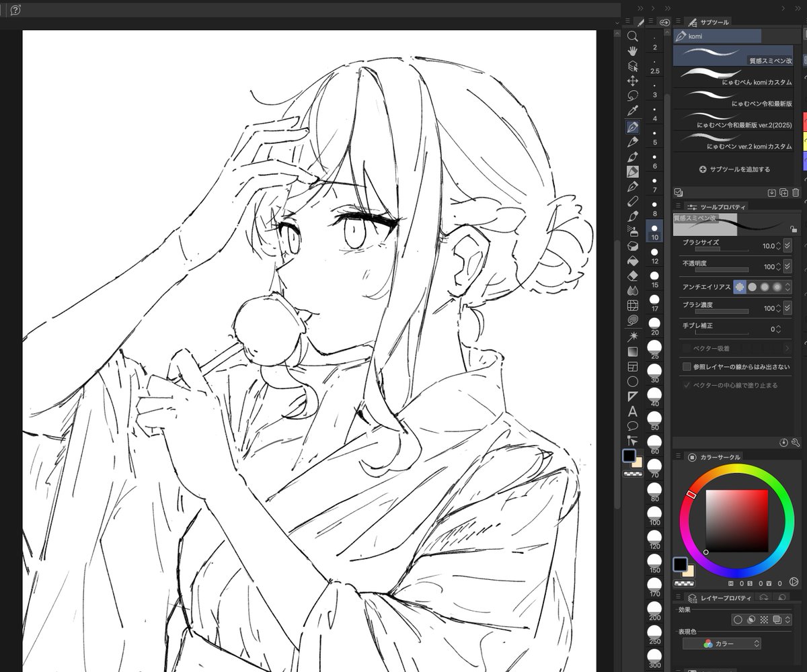The image size is (807, 672).
Task: Select black main color swatch in color circle
Action: [x=681, y=563]
